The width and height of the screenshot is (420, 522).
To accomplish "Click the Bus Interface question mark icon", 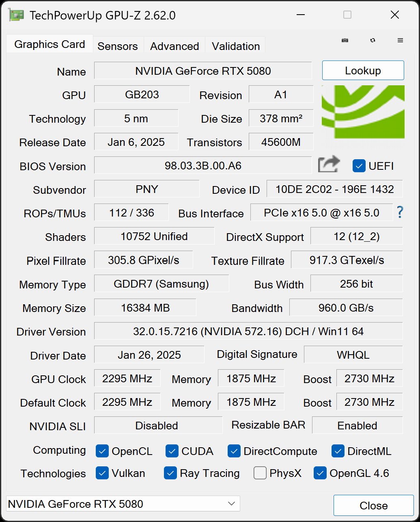I will tap(400, 212).
